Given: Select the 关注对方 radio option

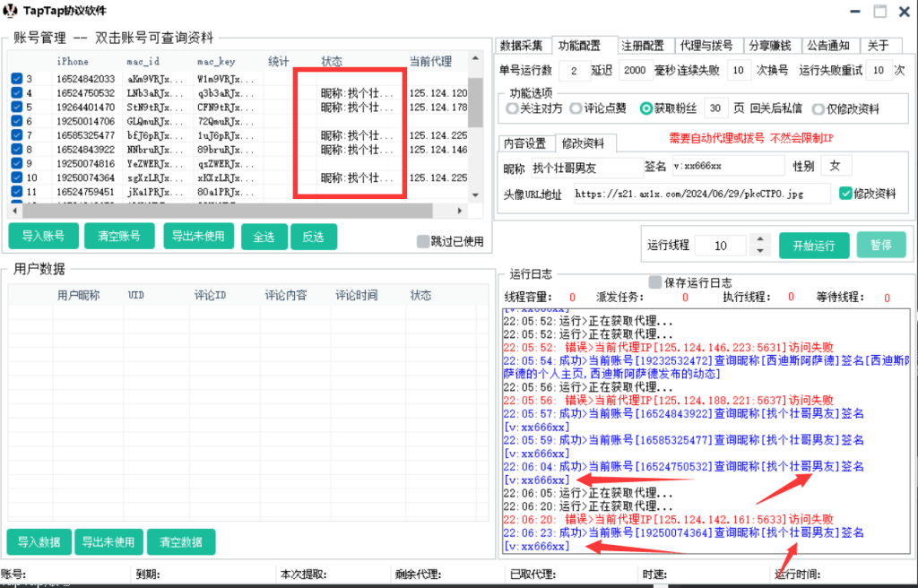Looking at the screenshot, I should click(511, 108).
